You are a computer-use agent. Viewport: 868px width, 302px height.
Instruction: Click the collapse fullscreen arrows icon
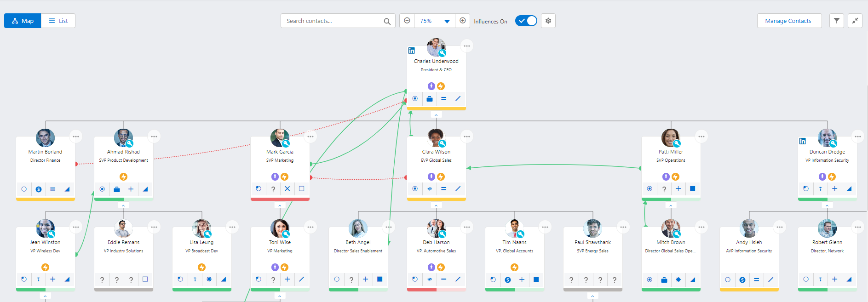pyautogui.click(x=855, y=21)
